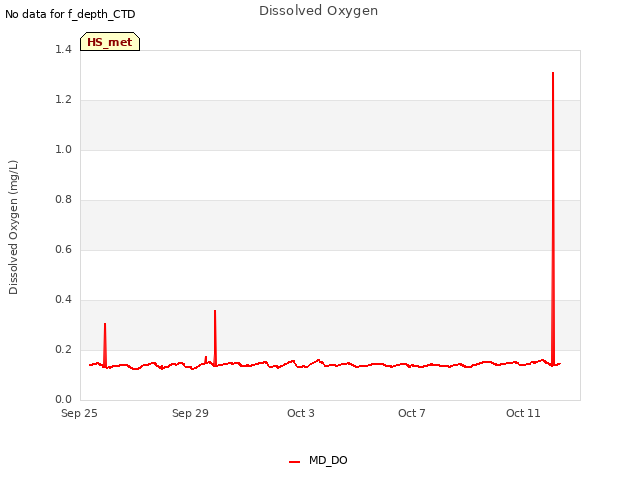The height and width of the screenshot is (480, 640).
Task: Click the 0.0 y-axis tick label
Action: click(x=63, y=400)
